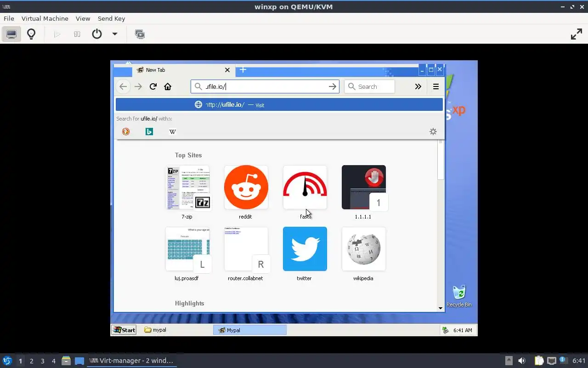Open the reddit top site tile
588x368 pixels.
pos(246,187)
